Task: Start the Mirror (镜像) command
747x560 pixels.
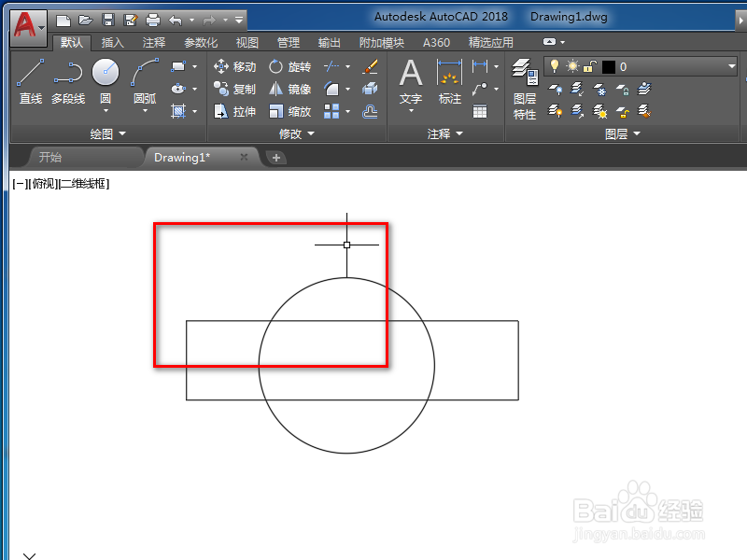Action: point(289,89)
